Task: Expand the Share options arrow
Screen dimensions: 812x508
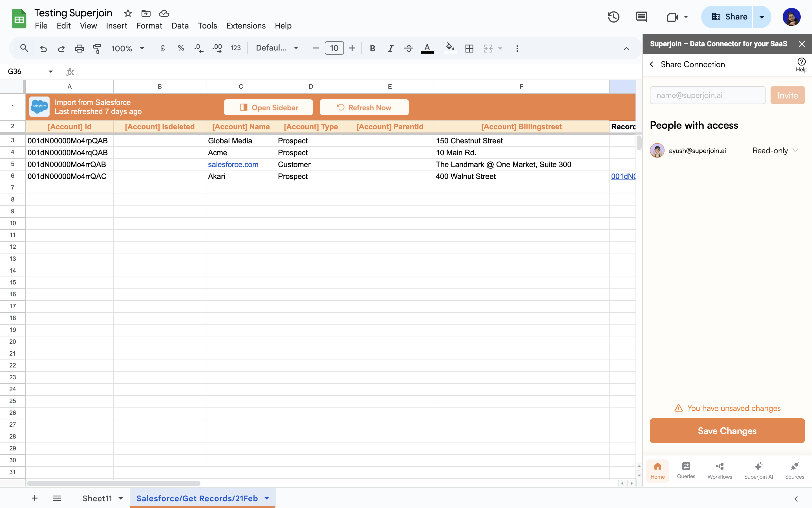Action: click(x=762, y=17)
